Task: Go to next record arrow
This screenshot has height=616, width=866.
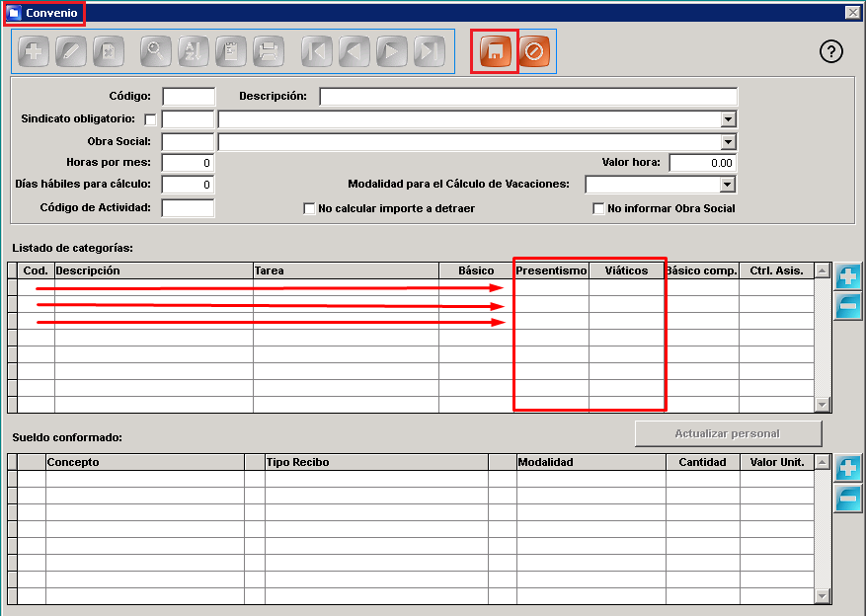Action: [392, 52]
